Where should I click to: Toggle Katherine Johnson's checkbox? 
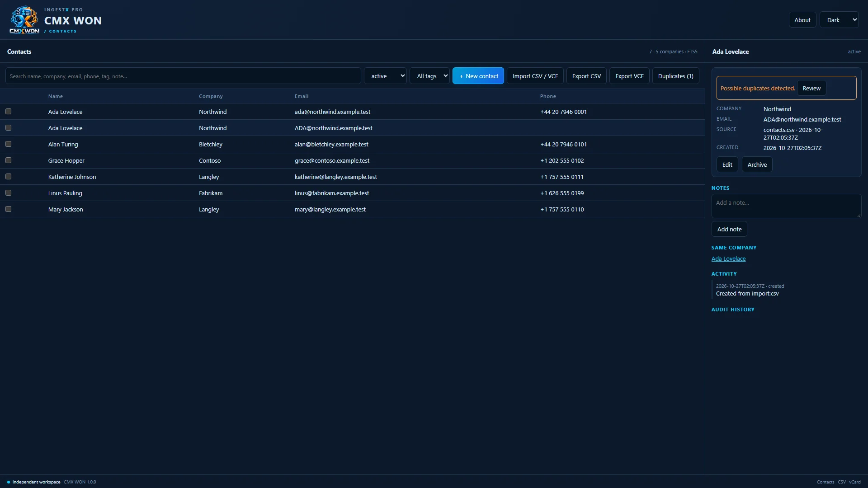8,177
